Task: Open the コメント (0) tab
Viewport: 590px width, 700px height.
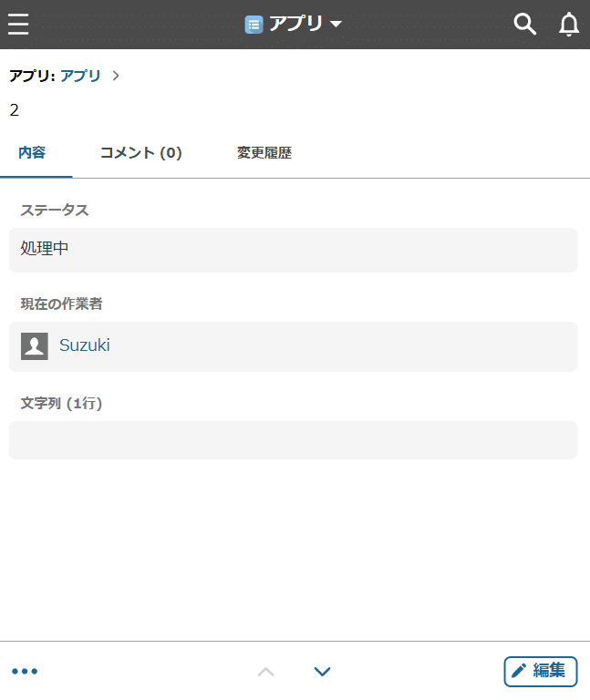Action: coord(140,153)
